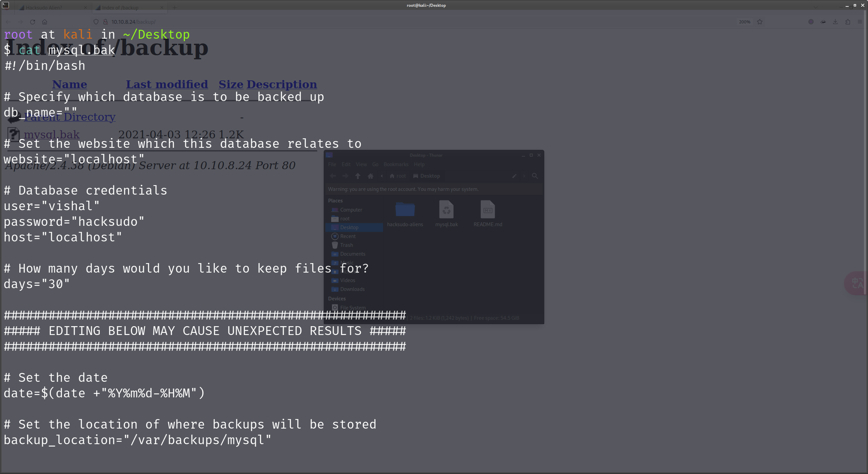This screenshot has height=474, width=868.
Task: Expand the Computer entry in Places
Action: coord(351,210)
